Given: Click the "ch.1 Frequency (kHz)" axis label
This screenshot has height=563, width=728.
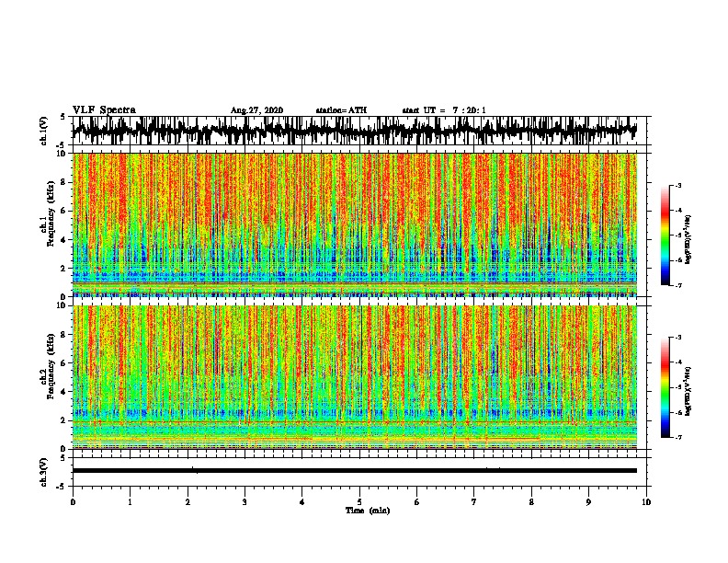Looking at the screenshot, I should [47, 213].
